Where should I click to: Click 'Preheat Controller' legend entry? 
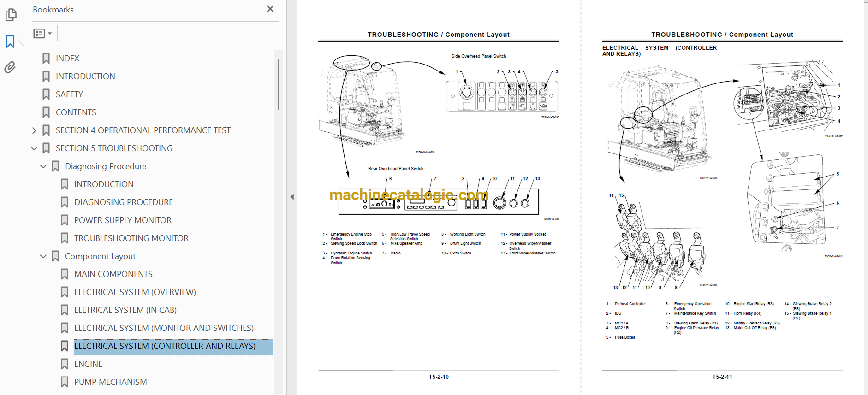[630, 304]
